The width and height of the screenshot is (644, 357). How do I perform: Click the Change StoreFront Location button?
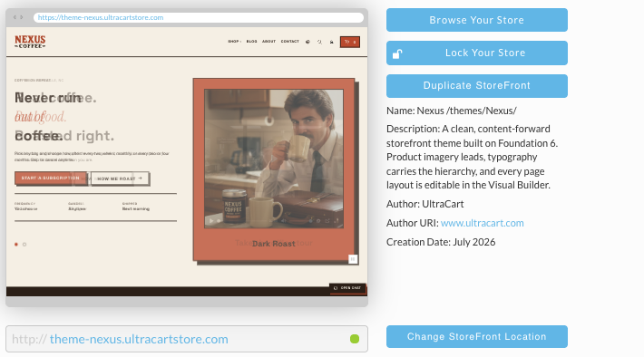click(x=477, y=336)
